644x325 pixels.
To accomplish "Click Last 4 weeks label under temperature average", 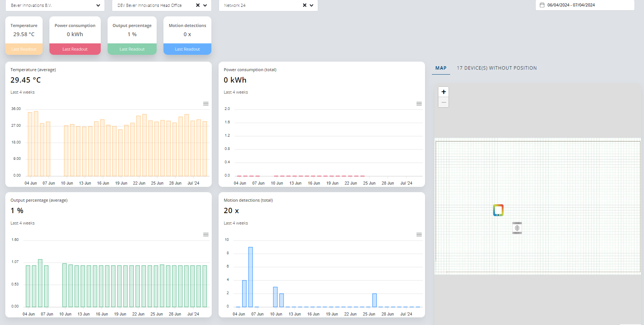I will 22,92.
